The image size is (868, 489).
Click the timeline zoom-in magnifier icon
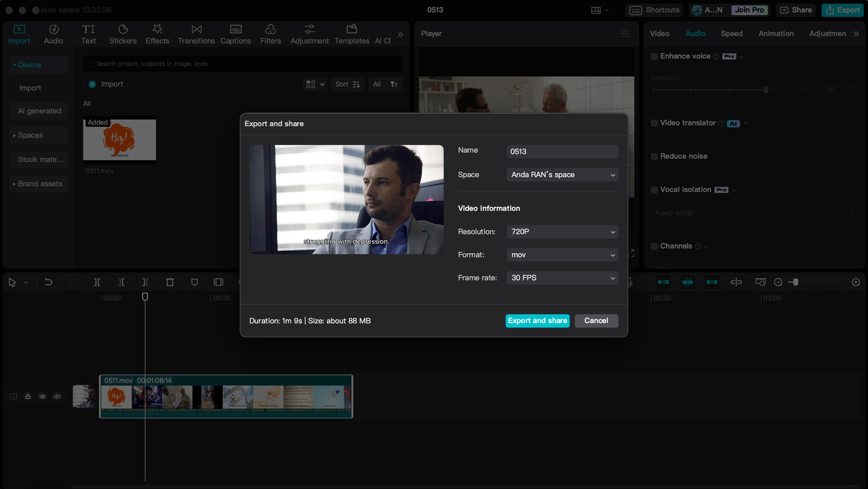(856, 282)
